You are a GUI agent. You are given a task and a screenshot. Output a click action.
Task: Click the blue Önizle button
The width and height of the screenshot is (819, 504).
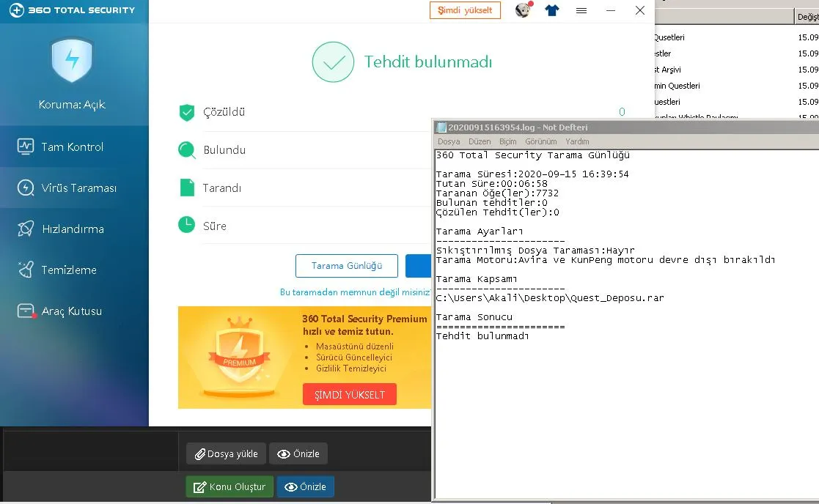tap(306, 486)
